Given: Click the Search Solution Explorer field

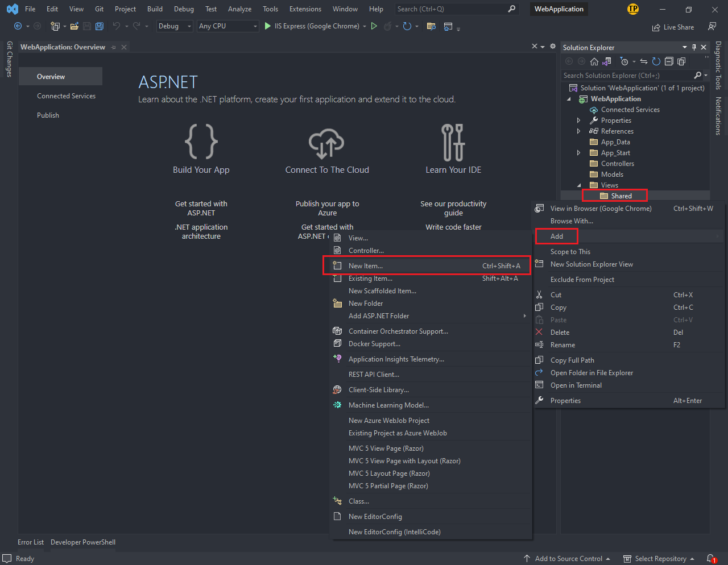Looking at the screenshot, I should (628, 75).
